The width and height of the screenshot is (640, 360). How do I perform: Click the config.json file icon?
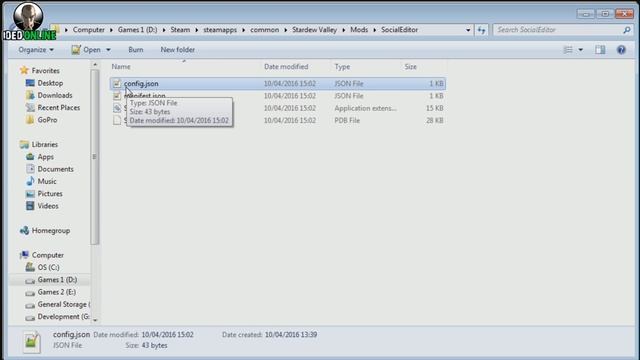coord(117,84)
